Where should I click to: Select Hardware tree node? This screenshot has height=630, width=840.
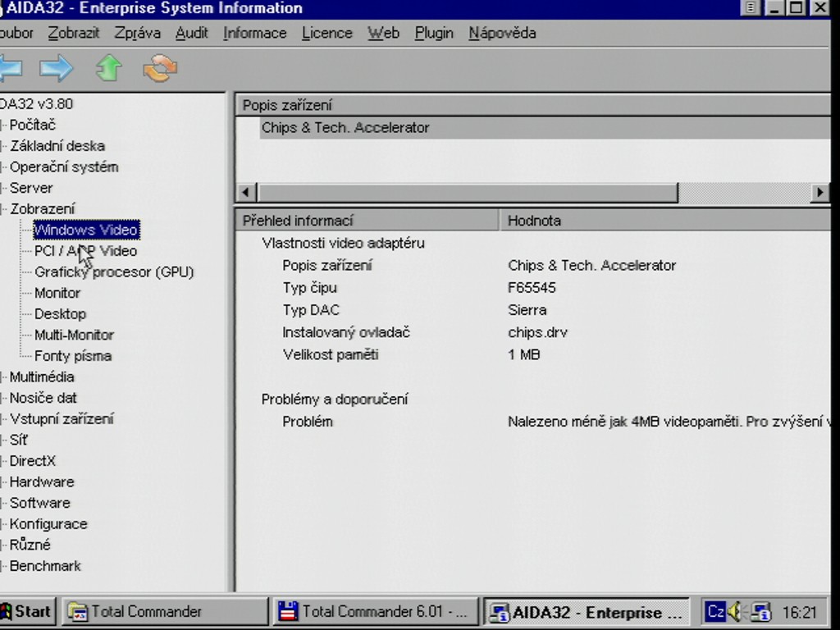point(42,482)
